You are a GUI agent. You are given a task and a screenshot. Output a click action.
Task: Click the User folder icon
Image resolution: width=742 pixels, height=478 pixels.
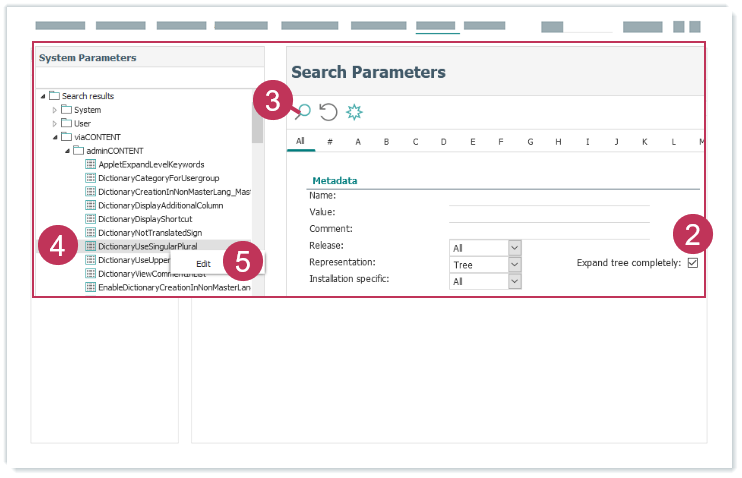(x=66, y=123)
